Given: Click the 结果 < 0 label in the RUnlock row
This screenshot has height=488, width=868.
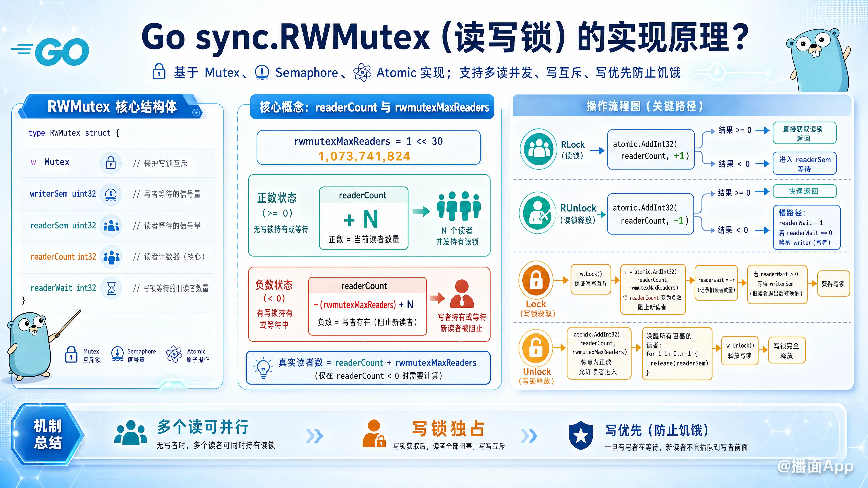Looking at the screenshot, I should (x=733, y=230).
